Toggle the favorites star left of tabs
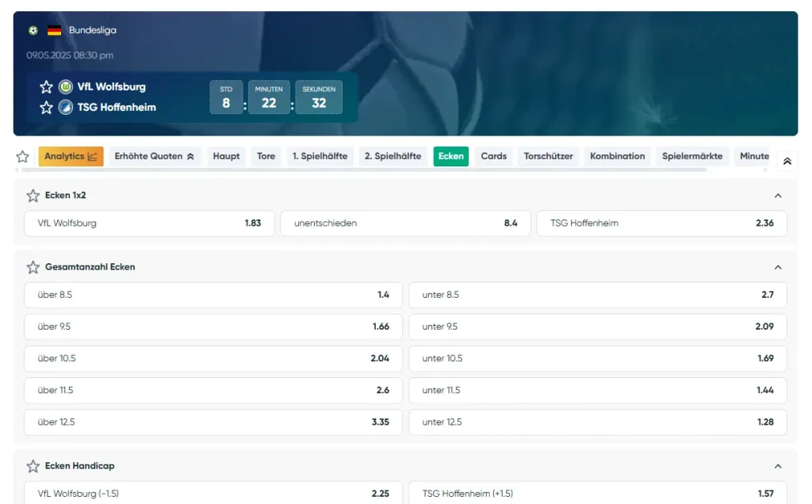812x504 pixels. tap(22, 157)
